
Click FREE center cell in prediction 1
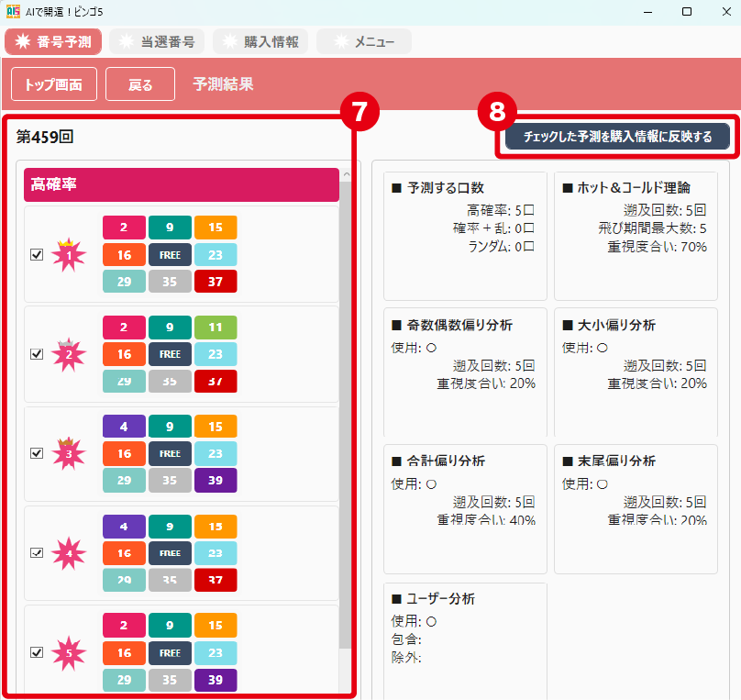click(170, 254)
